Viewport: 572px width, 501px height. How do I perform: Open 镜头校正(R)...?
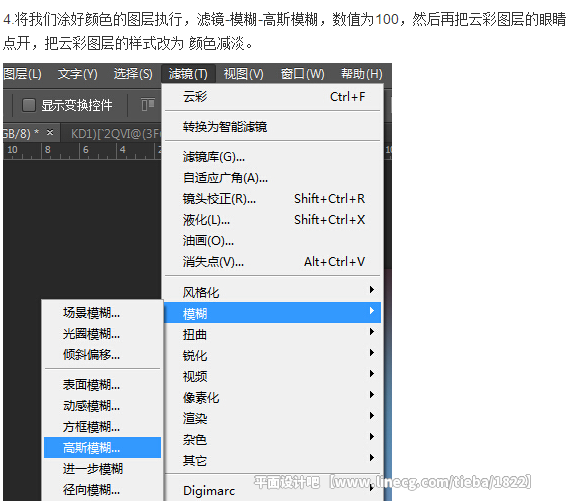tap(273, 199)
